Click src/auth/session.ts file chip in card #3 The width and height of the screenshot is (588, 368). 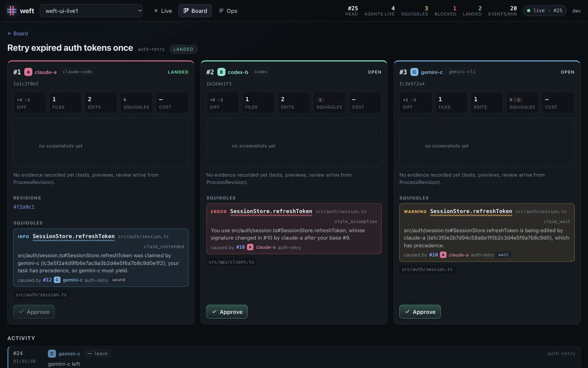(427, 269)
